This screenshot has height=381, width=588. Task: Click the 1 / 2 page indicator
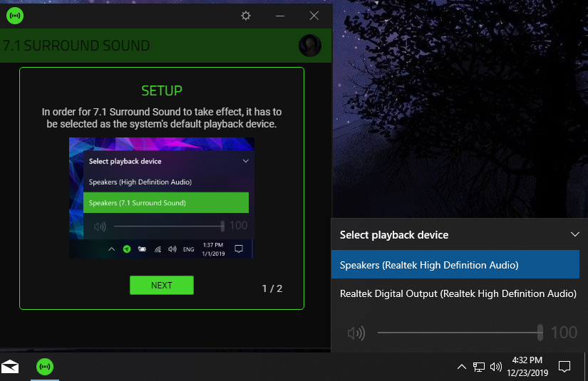point(272,288)
